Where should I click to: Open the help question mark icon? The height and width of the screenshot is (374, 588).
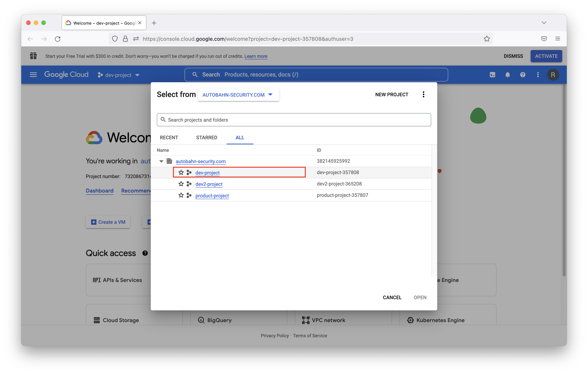(523, 75)
